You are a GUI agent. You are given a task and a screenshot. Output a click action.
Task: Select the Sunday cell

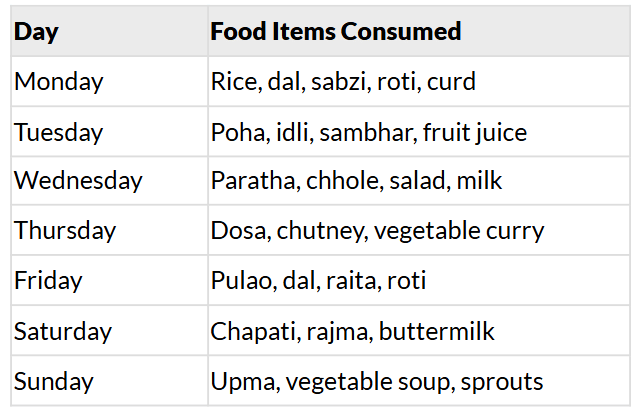click(x=53, y=381)
